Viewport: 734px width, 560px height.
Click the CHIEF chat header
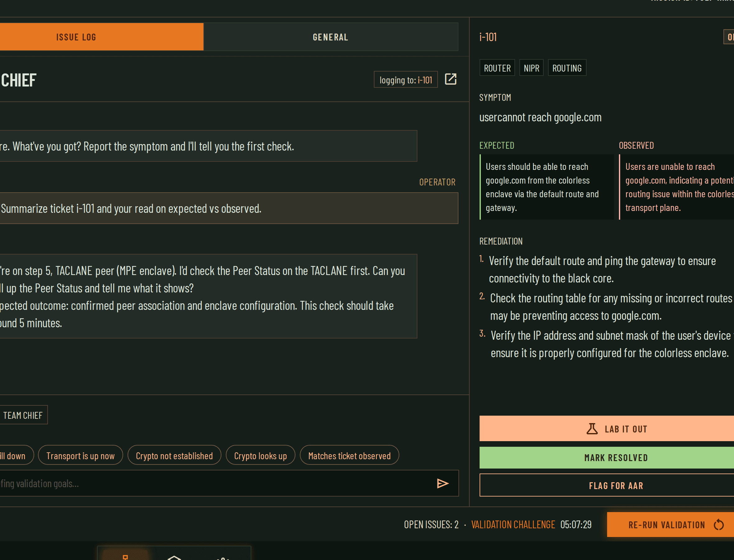click(x=18, y=80)
